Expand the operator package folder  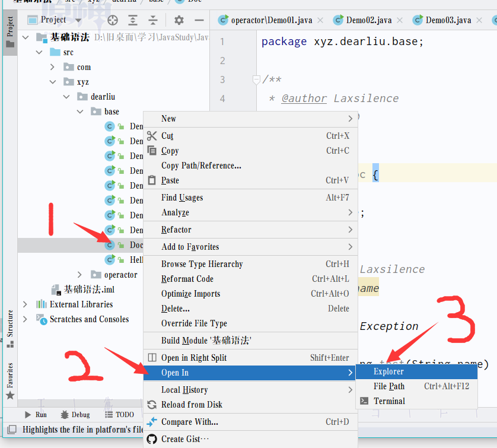[x=80, y=275]
